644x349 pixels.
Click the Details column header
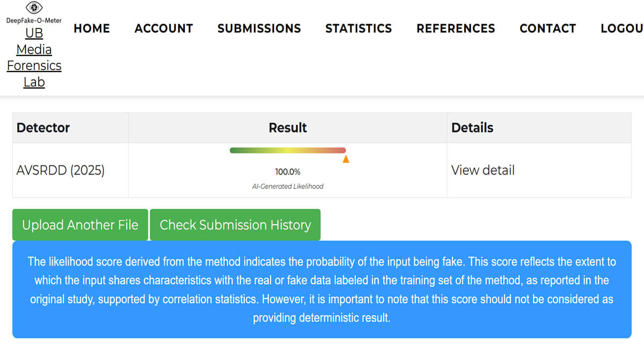[x=472, y=128]
